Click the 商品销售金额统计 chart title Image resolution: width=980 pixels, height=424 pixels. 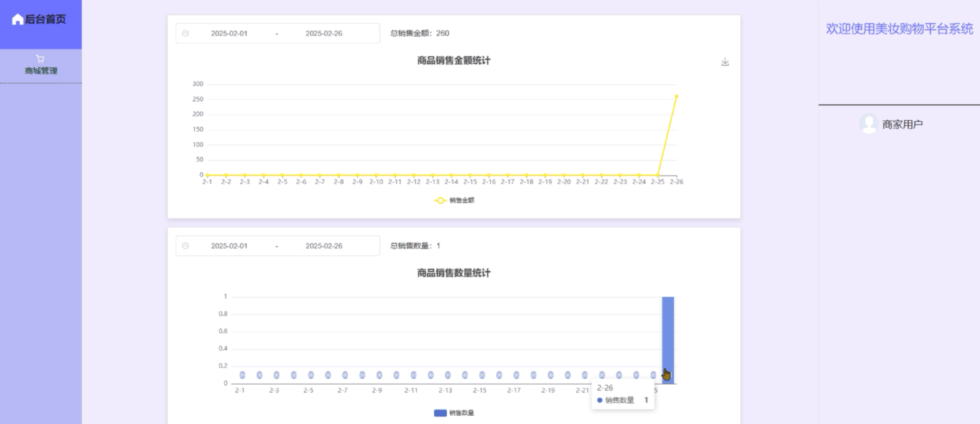pos(453,61)
